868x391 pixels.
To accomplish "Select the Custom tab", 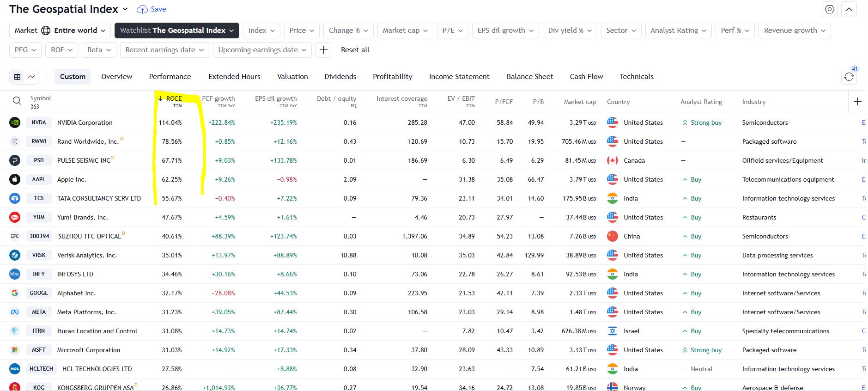I will pos(73,77).
